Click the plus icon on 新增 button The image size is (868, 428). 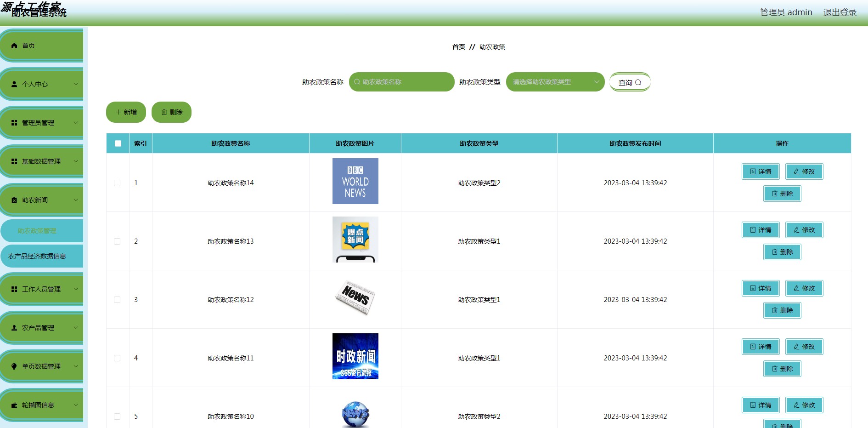[x=118, y=112]
